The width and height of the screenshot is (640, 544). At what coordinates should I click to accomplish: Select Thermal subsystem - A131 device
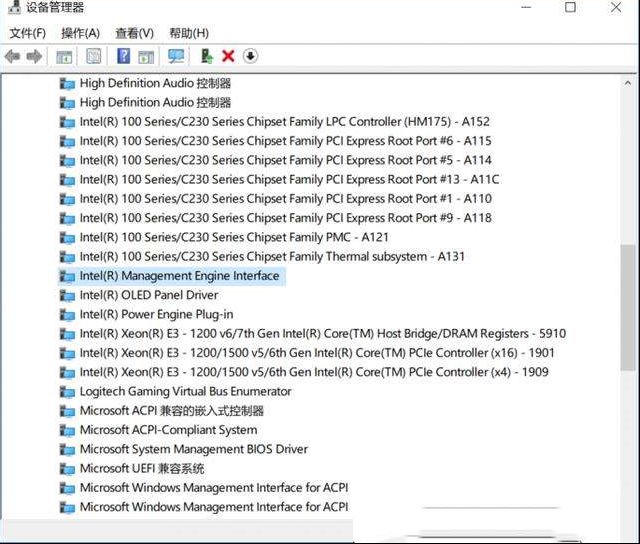(272, 257)
